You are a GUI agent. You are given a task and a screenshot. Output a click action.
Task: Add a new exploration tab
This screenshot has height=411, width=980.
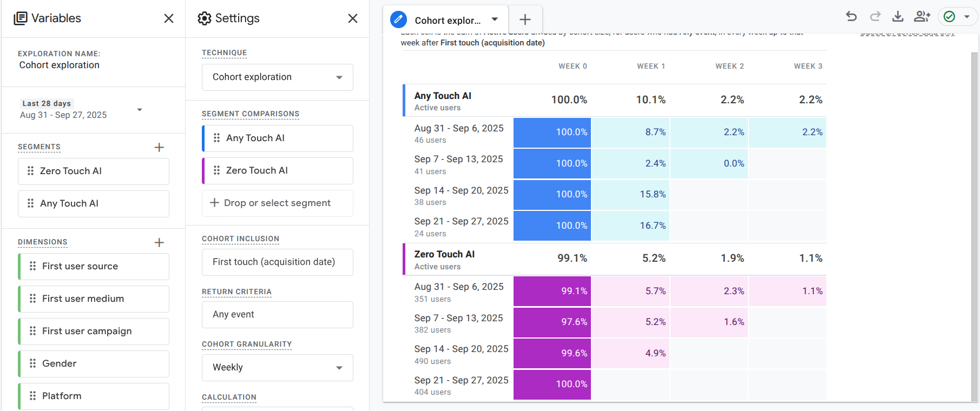(525, 20)
